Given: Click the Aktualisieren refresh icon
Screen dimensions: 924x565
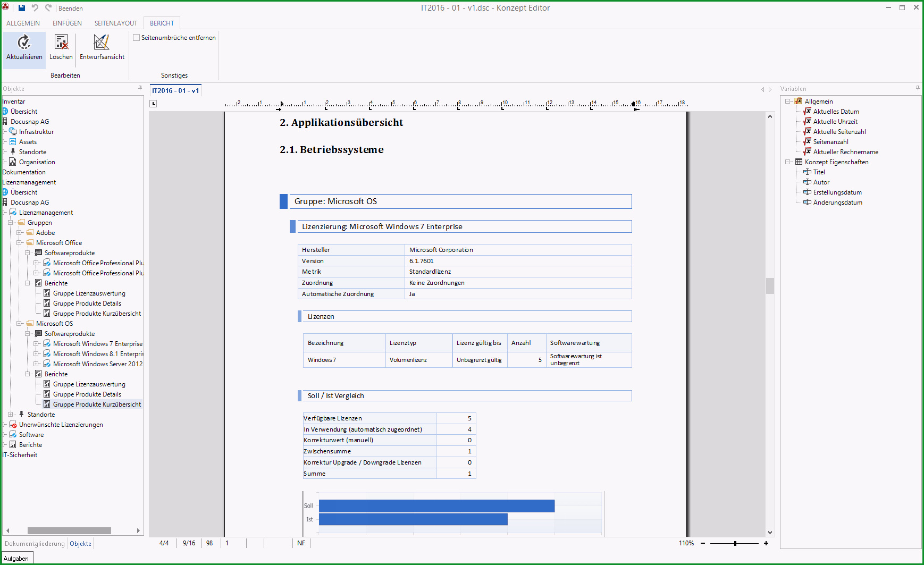Looking at the screenshot, I should coord(24,41).
